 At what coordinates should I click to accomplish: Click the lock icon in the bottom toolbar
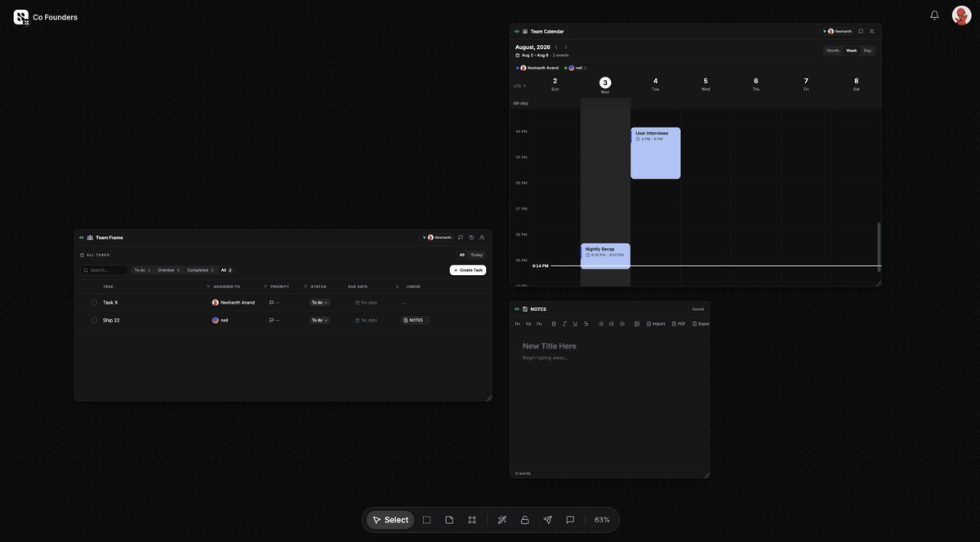tap(525, 520)
